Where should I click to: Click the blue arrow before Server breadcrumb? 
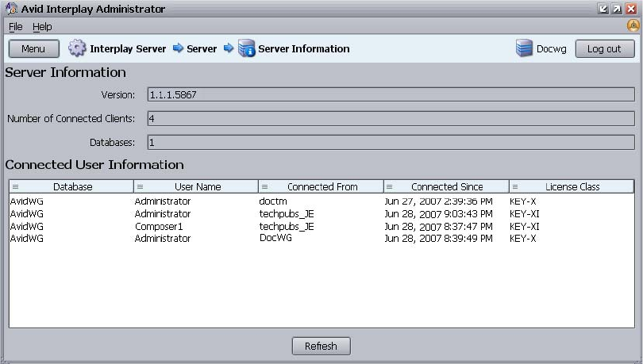tap(178, 48)
